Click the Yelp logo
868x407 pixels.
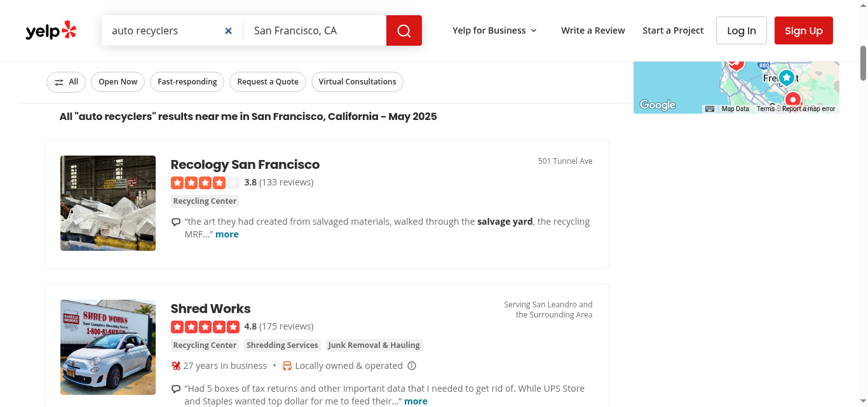point(51,30)
